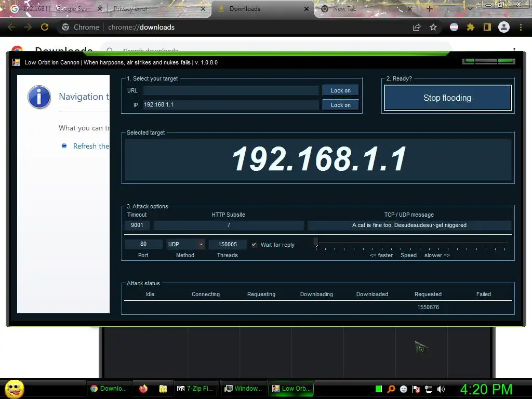
Task: Bookmark the page with the star icon
Action: click(x=433, y=27)
